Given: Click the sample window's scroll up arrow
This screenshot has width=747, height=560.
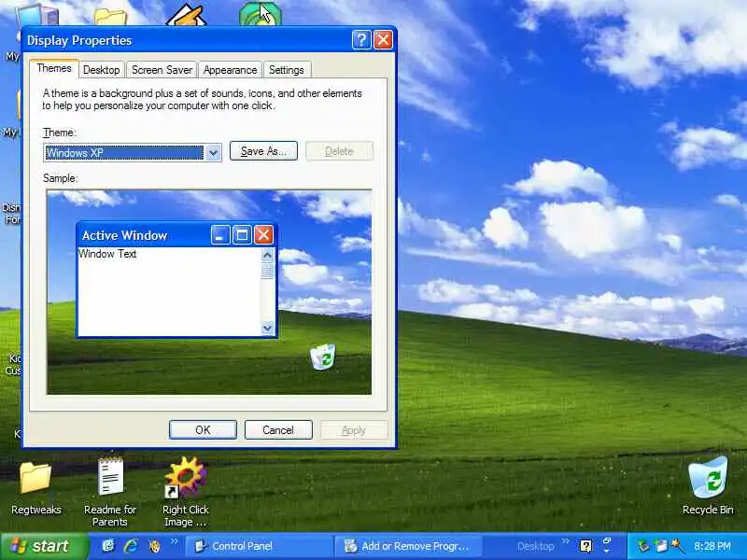Looking at the screenshot, I should click(267, 255).
